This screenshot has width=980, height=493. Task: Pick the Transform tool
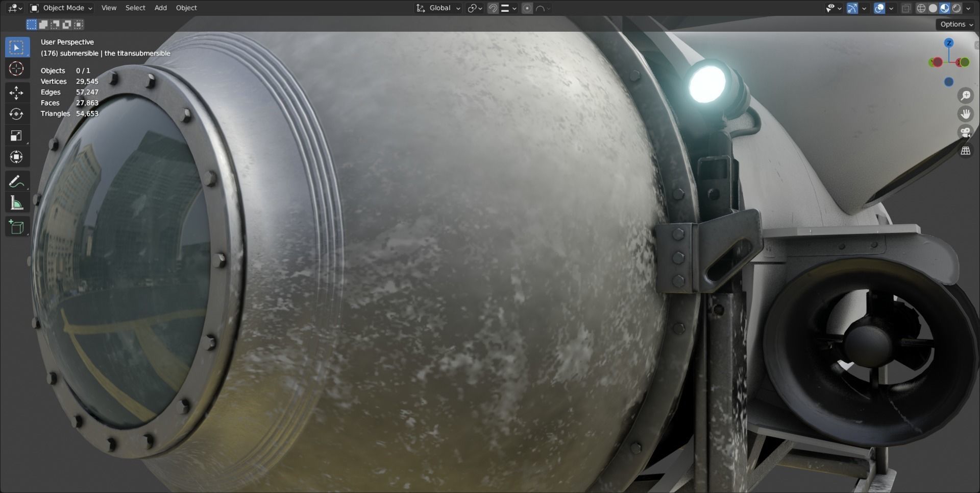[17, 157]
